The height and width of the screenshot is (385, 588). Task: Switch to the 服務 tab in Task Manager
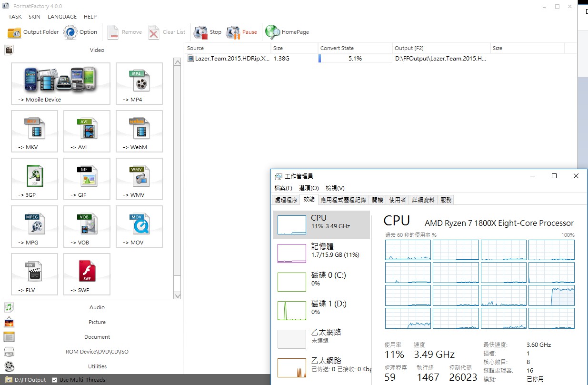(446, 200)
